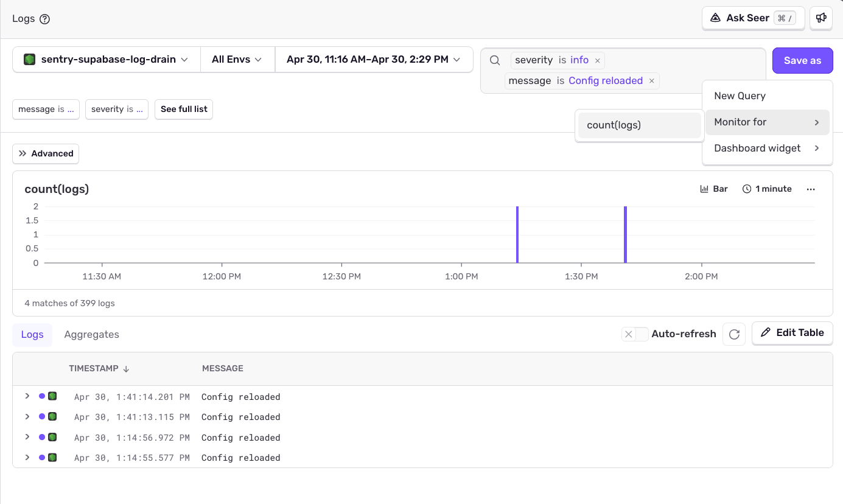843x504 pixels.
Task: Expand the 1:41:13.115 PM log row
Action: (27, 417)
